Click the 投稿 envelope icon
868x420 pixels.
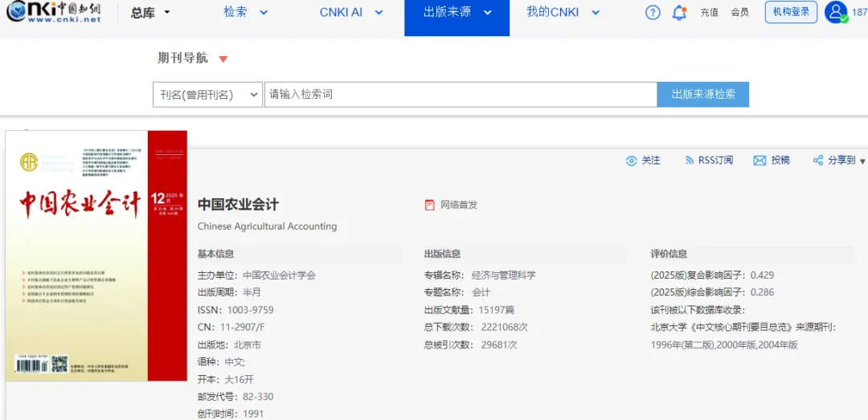point(759,161)
